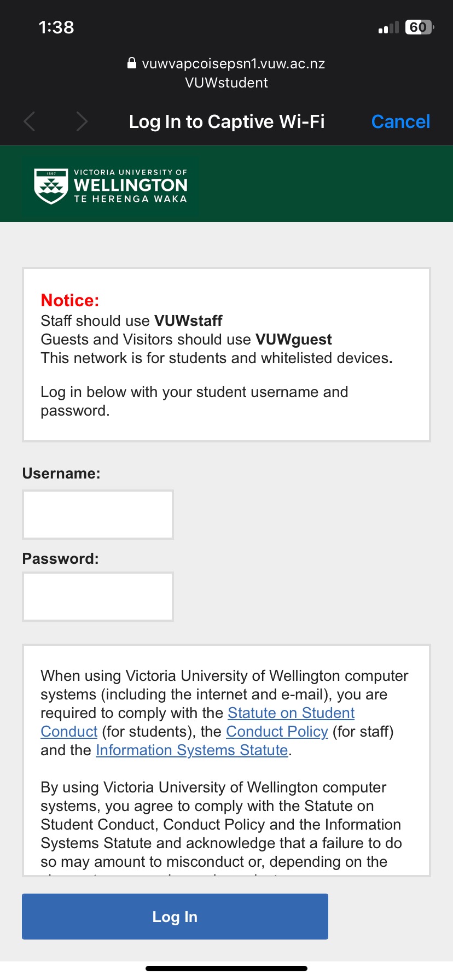Screen dimensions: 453x980
Task: Tap the VUWstudent network name
Action: click(x=226, y=83)
